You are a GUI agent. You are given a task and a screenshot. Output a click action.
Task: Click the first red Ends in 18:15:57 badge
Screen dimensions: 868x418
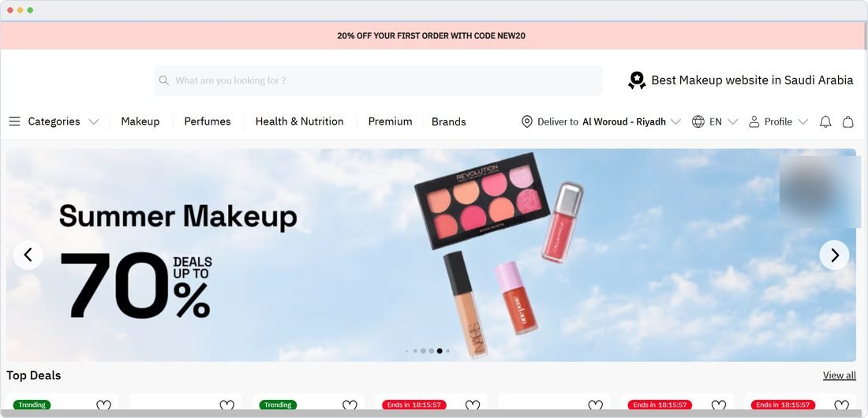click(414, 405)
